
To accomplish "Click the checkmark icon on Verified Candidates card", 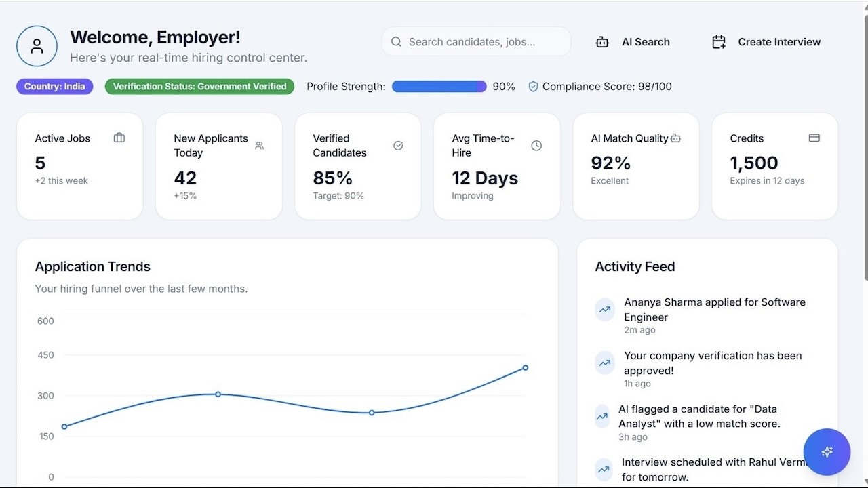I will tap(397, 145).
